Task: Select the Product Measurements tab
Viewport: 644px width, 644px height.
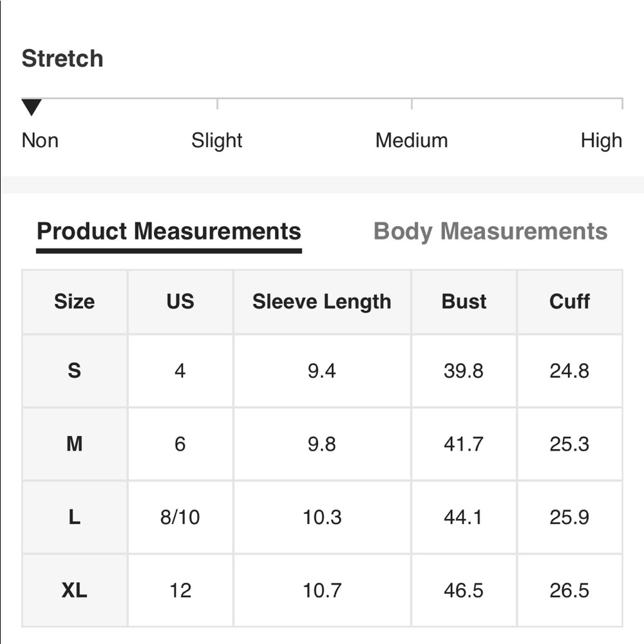Action: pos(169,232)
